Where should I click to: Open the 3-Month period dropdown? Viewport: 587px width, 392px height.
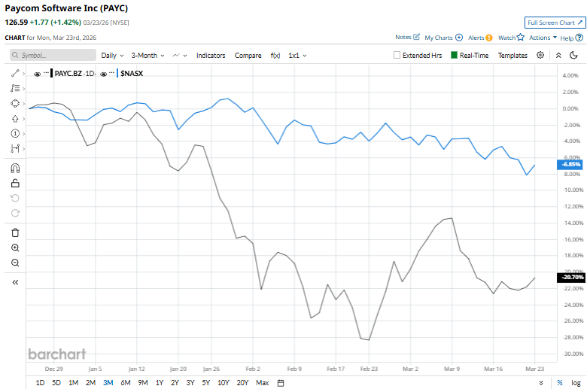pyautogui.click(x=148, y=56)
